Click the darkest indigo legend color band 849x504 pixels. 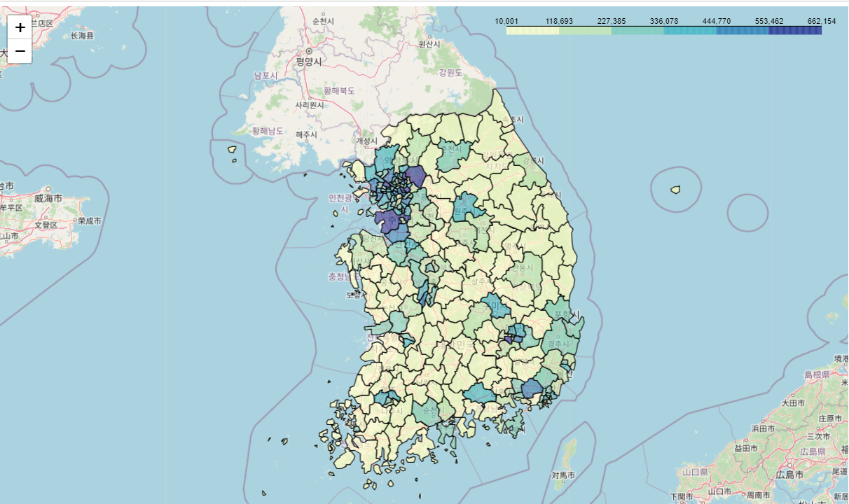(x=795, y=31)
